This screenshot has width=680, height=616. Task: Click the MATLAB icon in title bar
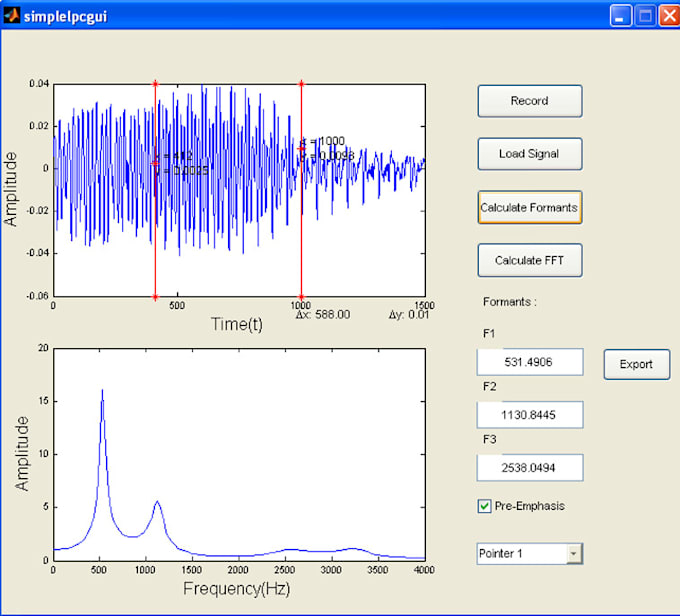coord(11,16)
